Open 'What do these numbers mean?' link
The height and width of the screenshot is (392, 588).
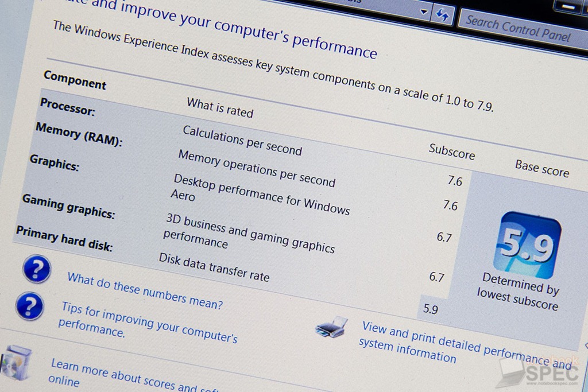(145, 291)
